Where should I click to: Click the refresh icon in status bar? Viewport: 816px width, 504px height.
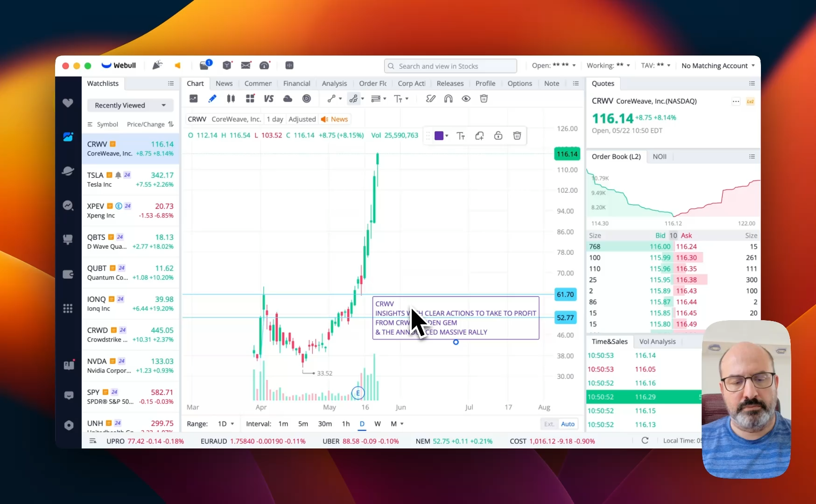pyautogui.click(x=645, y=441)
